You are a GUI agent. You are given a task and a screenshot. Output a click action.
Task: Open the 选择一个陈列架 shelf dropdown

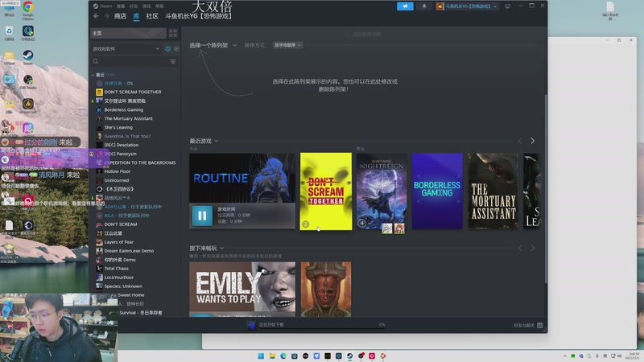(x=213, y=45)
